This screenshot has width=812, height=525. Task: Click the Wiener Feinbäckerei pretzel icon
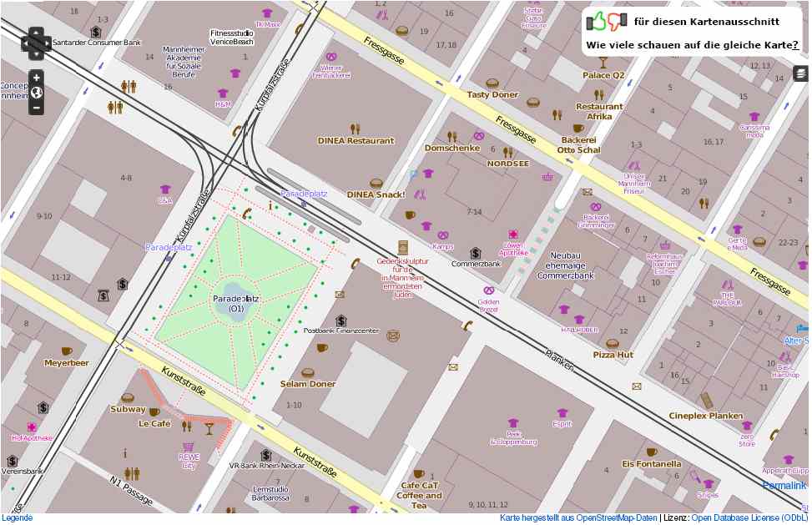click(x=331, y=57)
